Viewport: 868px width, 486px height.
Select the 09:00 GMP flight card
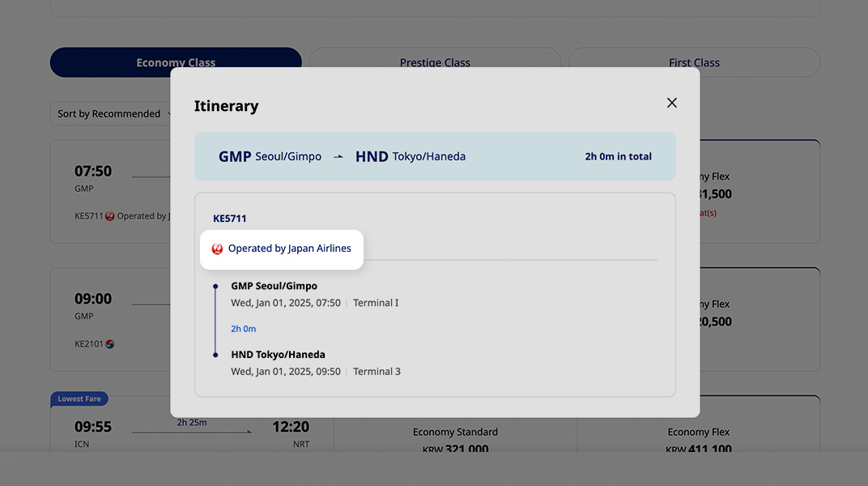pos(109,319)
